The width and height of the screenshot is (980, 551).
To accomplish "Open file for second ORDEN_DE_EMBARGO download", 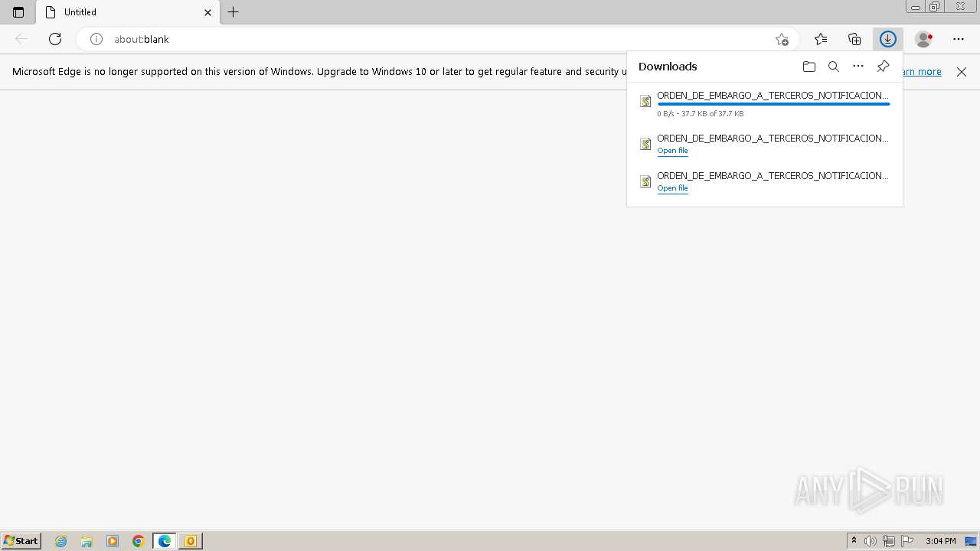I will coord(672,151).
